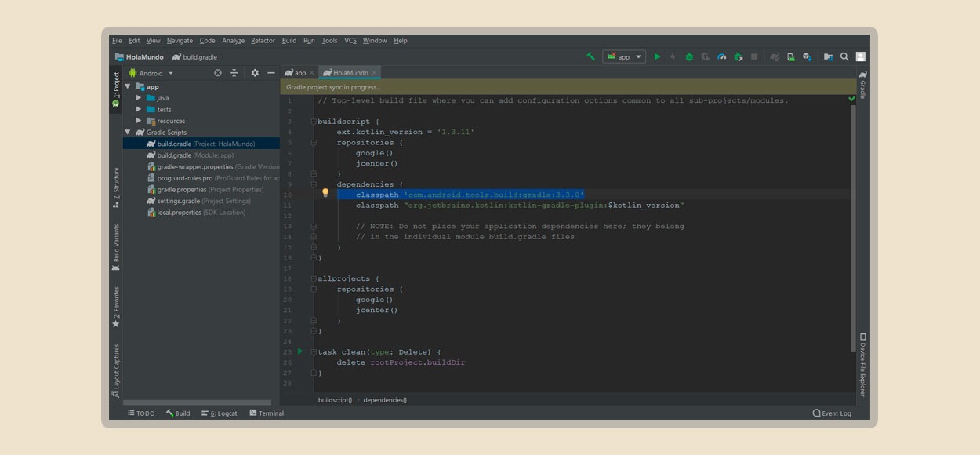Open the SDK Manager cube icon
980x455 pixels.
[806, 56]
